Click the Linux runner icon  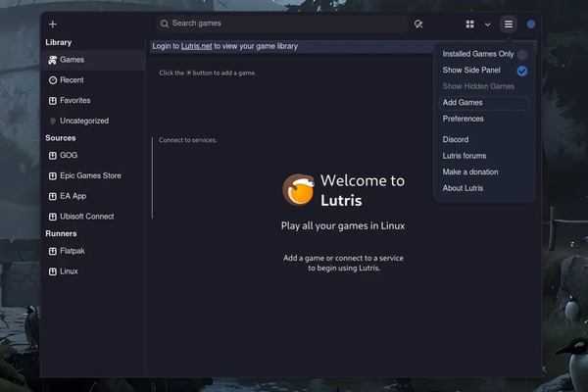click(x=53, y=271)
